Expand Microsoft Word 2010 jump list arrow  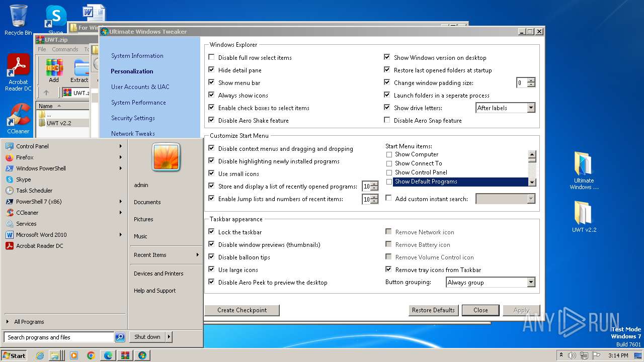pyautogui.click(x=121, y=235)
